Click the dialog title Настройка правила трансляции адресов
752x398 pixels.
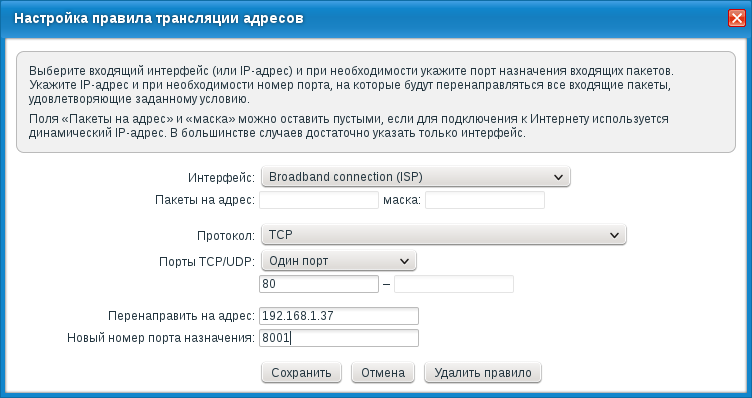[x=159, y=19]
